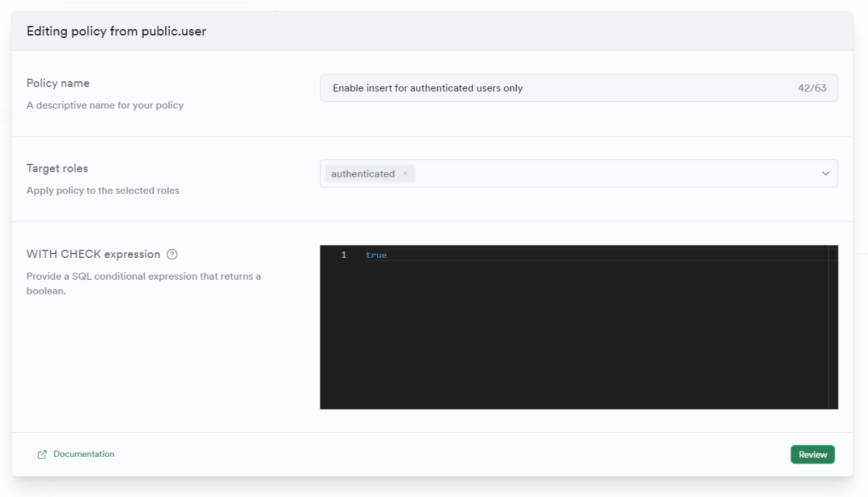Click the help icon beside WITH CHECK expression
The height and width of the screenshot is (497, 868).
pyautogui.click(x=172, y=254)
